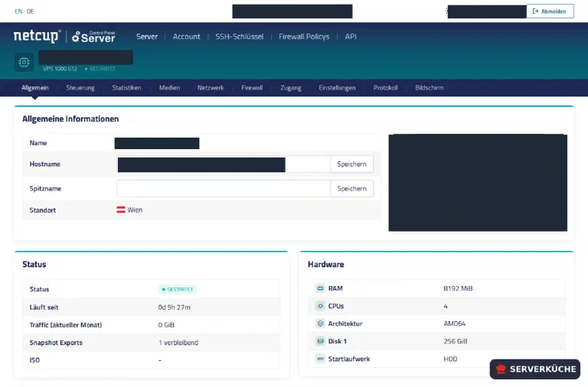Open the Einstellungen tab
Viewport: 588px width, 387px height.
point(337,88)
